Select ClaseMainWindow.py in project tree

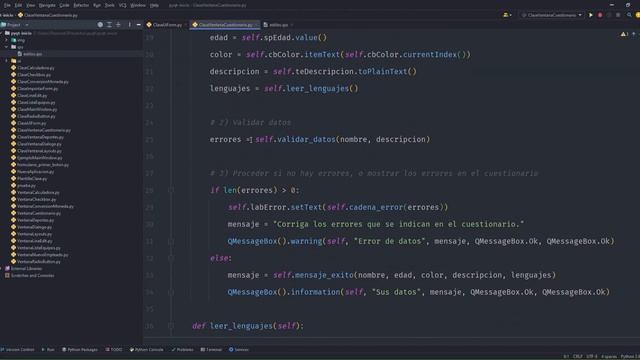(x=34, y=109)
